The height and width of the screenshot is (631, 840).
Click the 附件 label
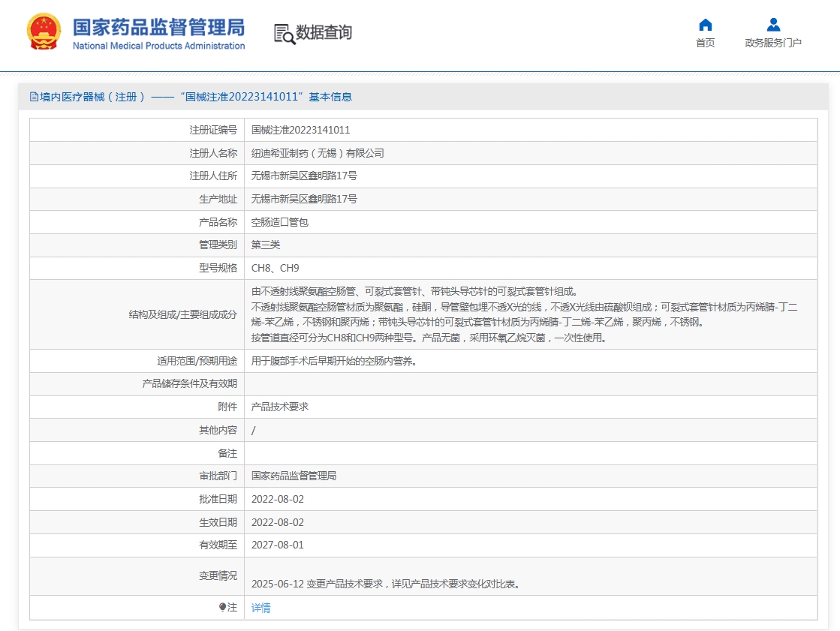227,407
